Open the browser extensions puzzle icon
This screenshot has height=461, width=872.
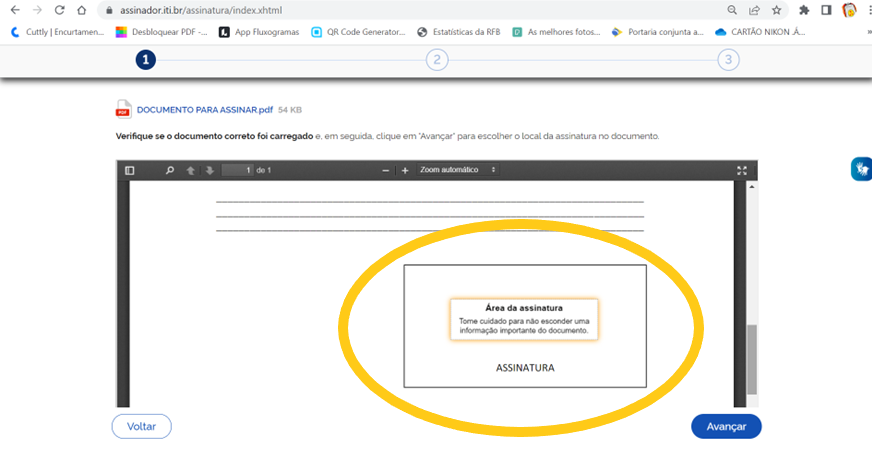(x=803, y=10)
